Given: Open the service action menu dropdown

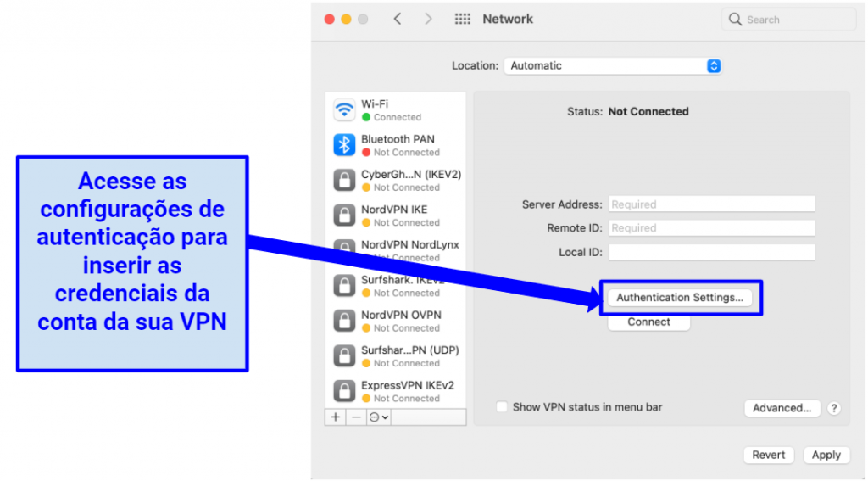Looking at the screenshot, I should click(379, 417).
